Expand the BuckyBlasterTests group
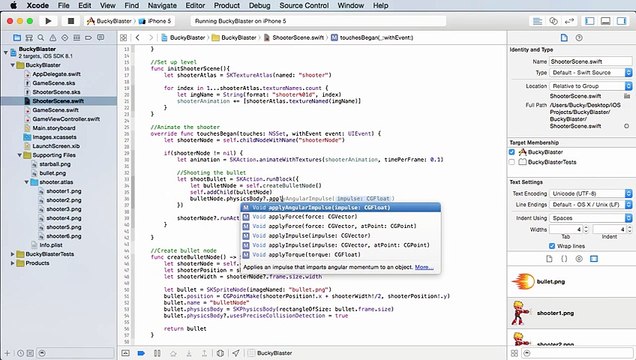This screenshot has width=636, height=360. pyautogui.click(x=13, y=254)
